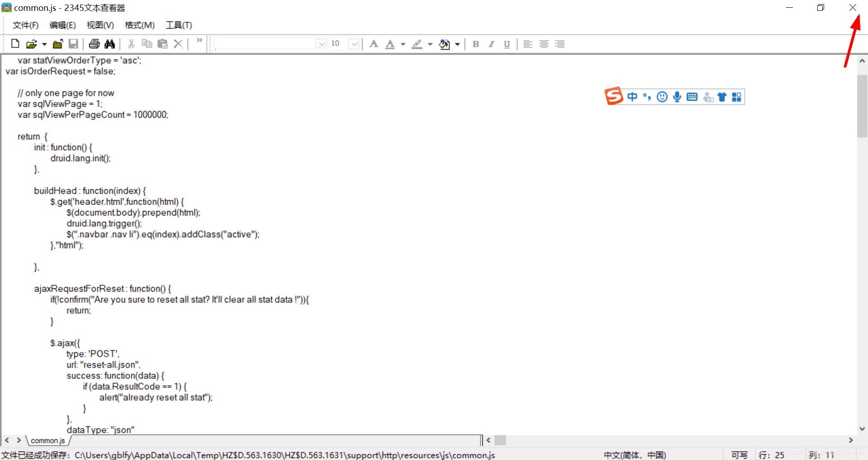Click the paint bucket background color icon
Viewport: 868px width, 460px height.
444,44
